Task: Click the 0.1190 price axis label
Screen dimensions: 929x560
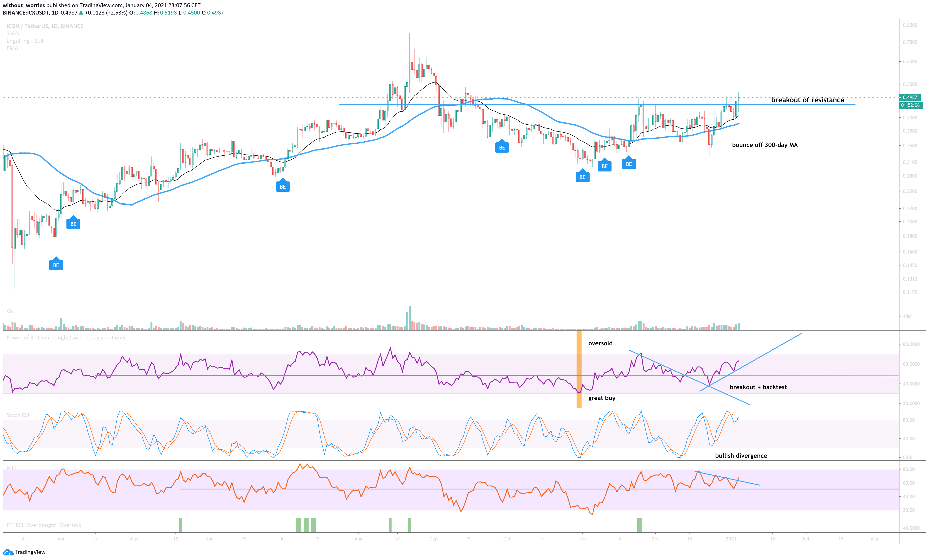Action: (x=910, y=292)
